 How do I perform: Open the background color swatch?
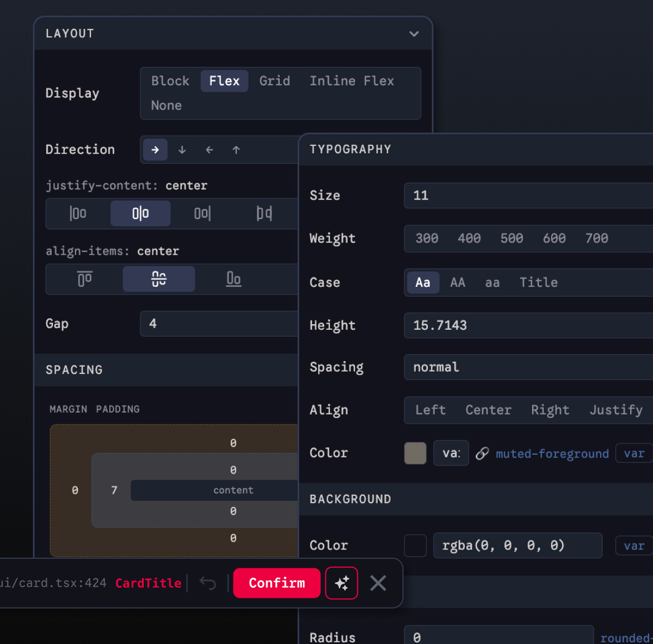415,546
